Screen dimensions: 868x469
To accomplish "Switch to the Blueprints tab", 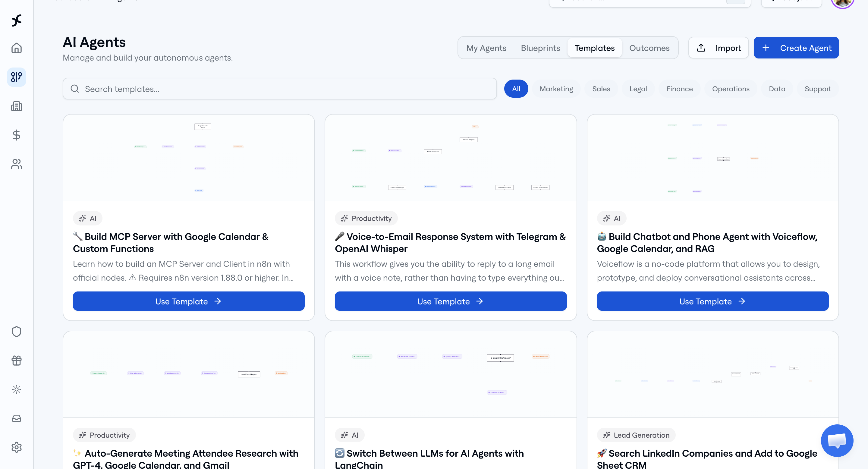I will point(540,48).
